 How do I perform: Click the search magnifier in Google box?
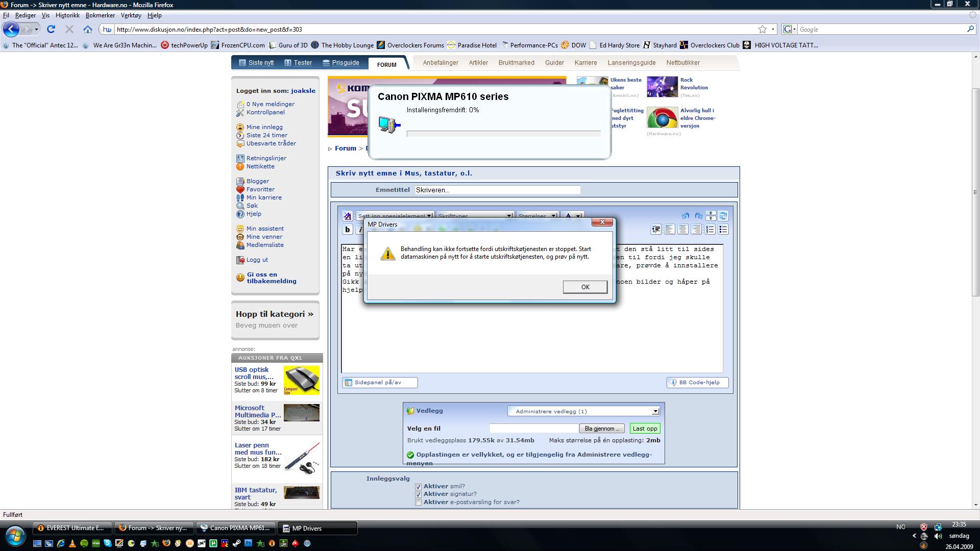970,29
